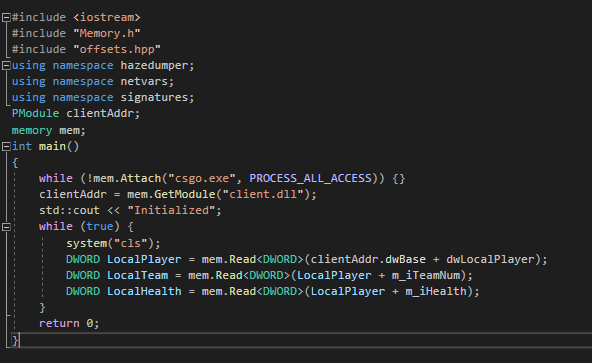
Task: Click dwLocalPlayer offset identifier
Action: (x=491, y=260)
